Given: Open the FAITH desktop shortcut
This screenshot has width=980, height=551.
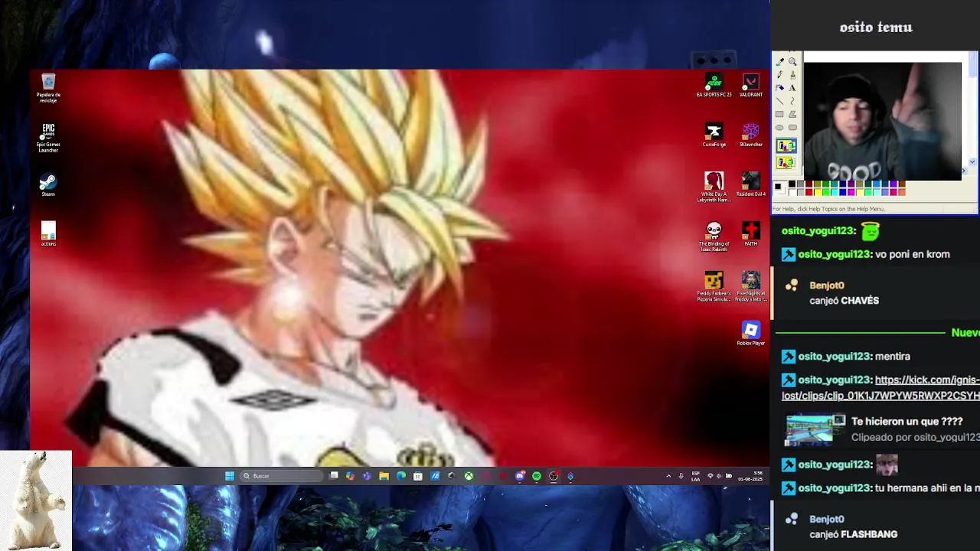Looking at the screenshot, I should tap(751, 233).
